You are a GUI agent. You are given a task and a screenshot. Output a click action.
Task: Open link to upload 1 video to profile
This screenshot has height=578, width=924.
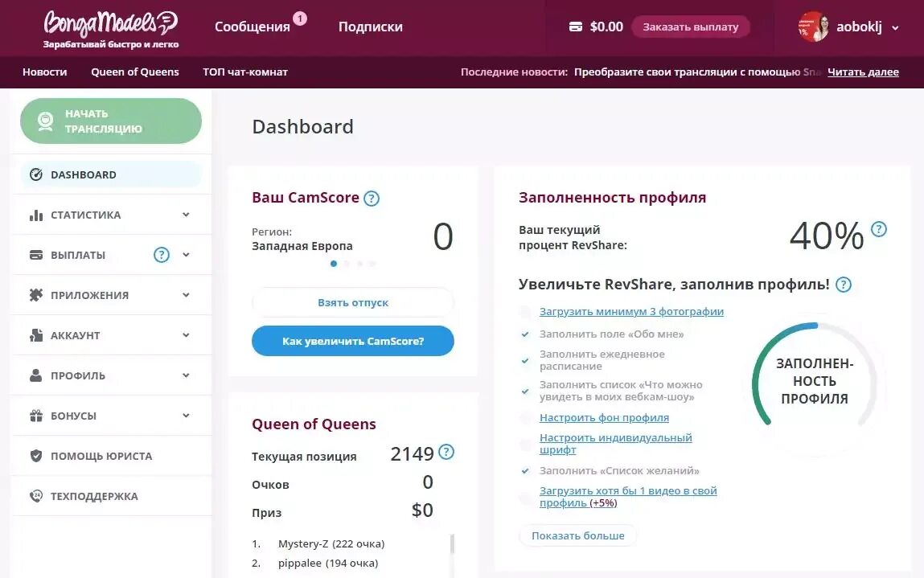click(x=628, y=497)
